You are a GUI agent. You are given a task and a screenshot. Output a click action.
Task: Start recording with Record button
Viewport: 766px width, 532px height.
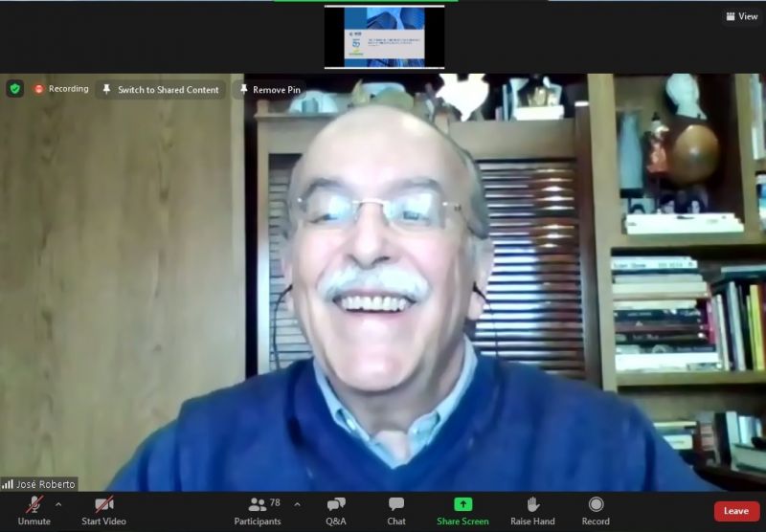(x=596, y=511)
